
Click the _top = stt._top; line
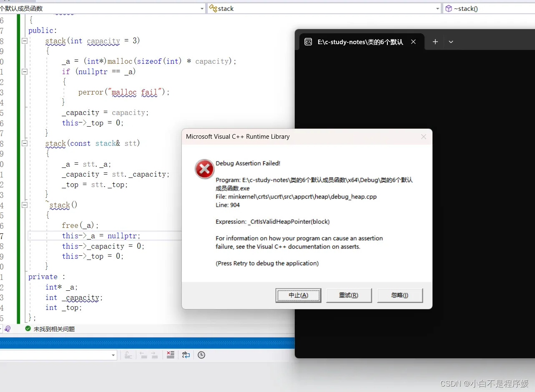(95, 185)
